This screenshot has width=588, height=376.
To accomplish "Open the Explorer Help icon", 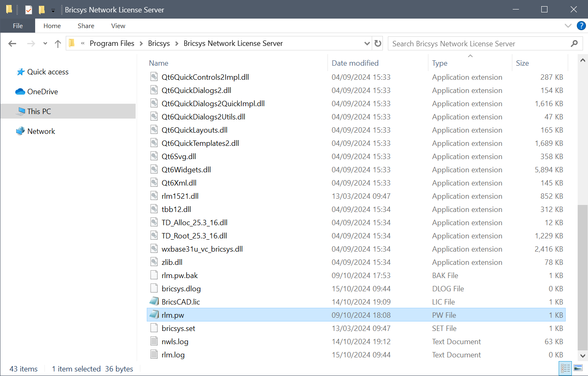I will (581, 26).
